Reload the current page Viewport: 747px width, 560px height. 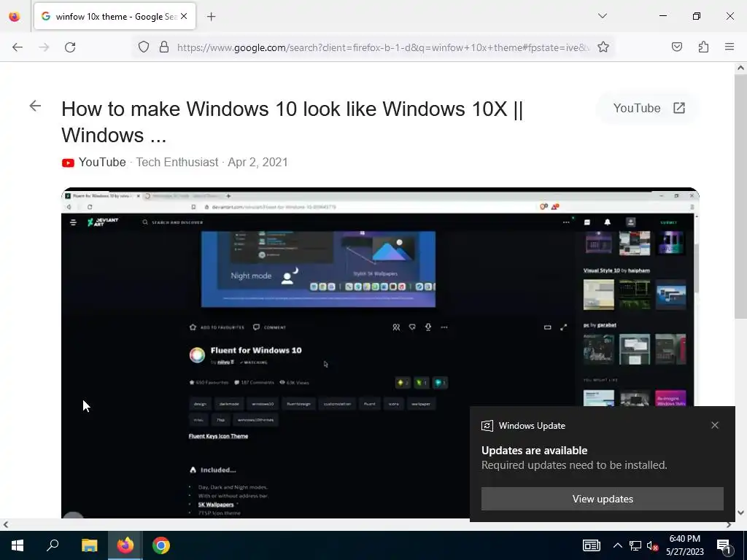(x=70, y=47)
